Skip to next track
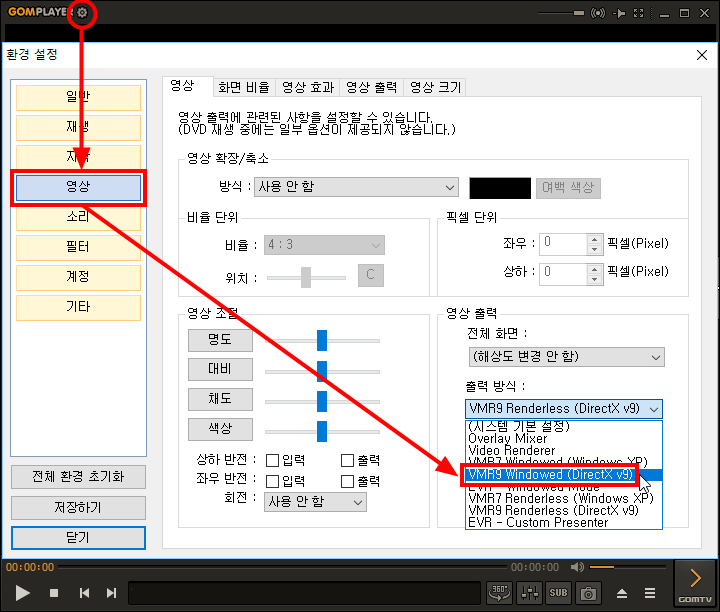 (x=112, y=593)
